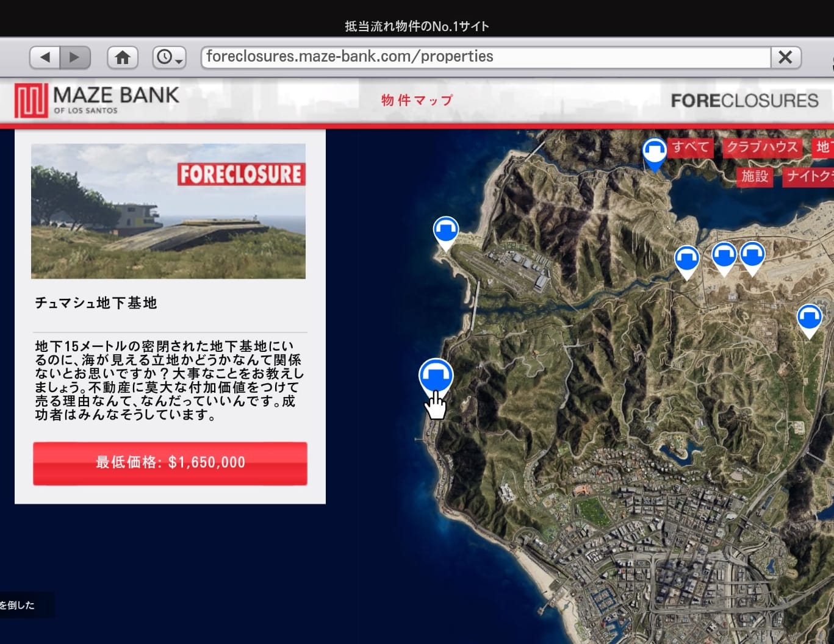Click the browser back navigation arrow

tap(45, 57)
